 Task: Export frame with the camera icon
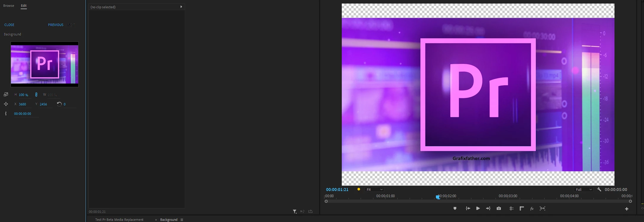coord(499,208)
